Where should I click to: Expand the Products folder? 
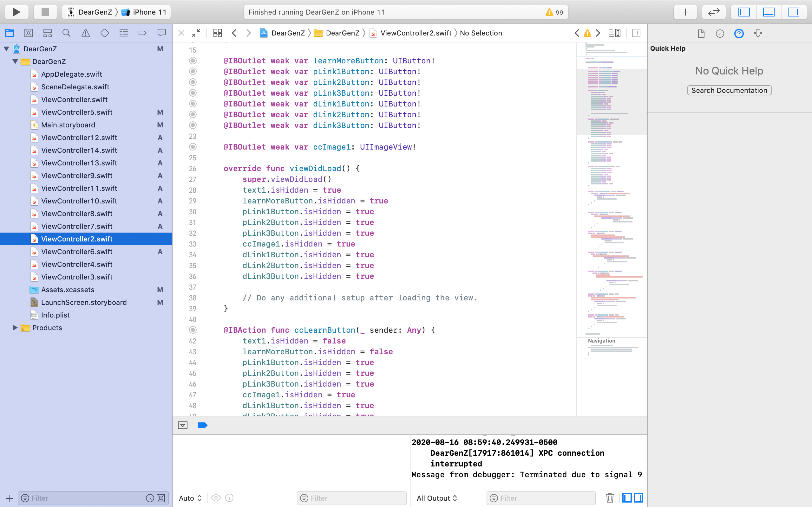(15, 328)
